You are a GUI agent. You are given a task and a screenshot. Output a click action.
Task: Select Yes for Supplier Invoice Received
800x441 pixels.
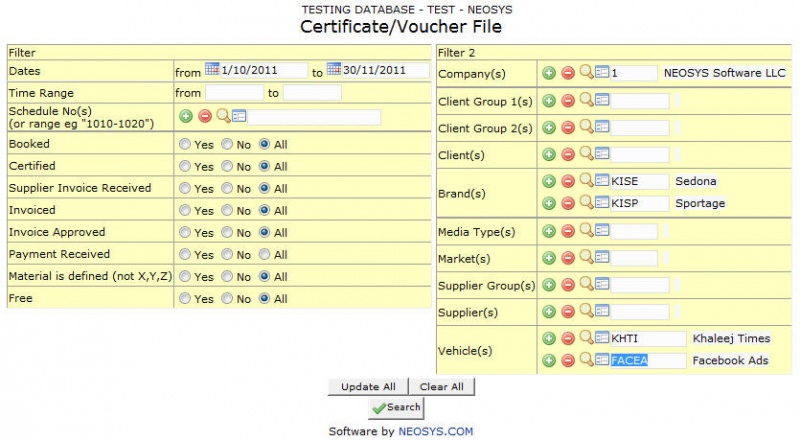(x=185, y=188)
